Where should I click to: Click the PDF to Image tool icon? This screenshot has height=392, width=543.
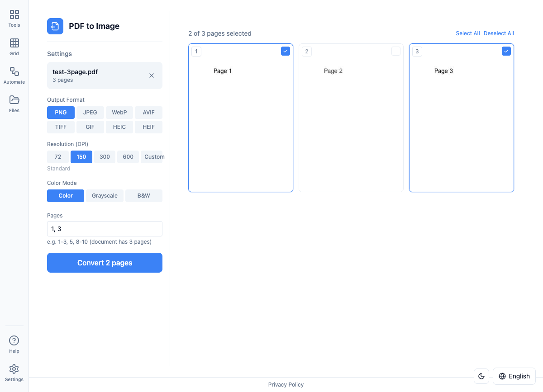coord(55,26)
